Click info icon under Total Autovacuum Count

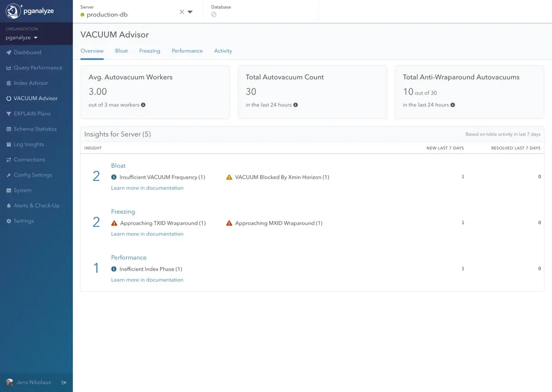295,105
